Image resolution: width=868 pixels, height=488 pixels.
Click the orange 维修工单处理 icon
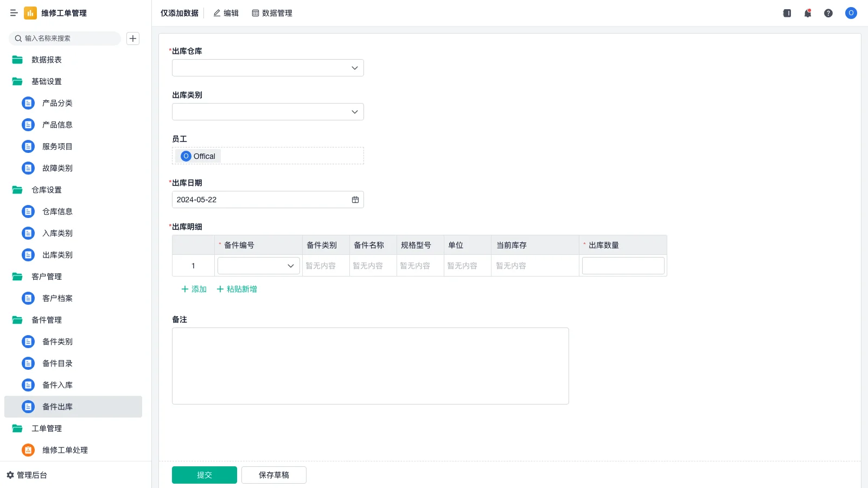click(28, 450)
